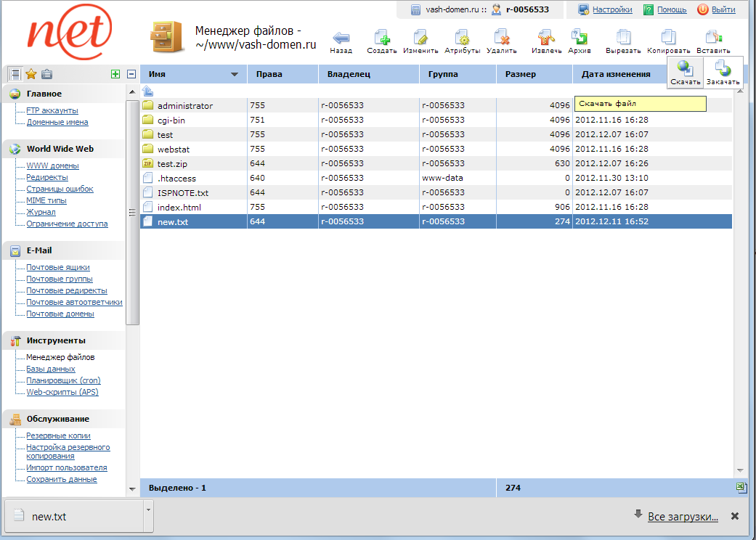Open the administrator folder
Viewport: 756px width, 540px height.
click(184, 106)
